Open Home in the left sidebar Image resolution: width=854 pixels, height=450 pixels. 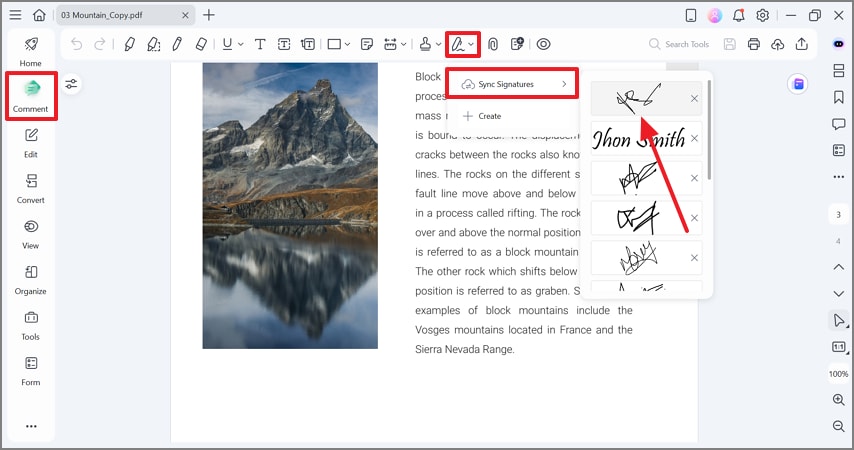pos(31,51)
